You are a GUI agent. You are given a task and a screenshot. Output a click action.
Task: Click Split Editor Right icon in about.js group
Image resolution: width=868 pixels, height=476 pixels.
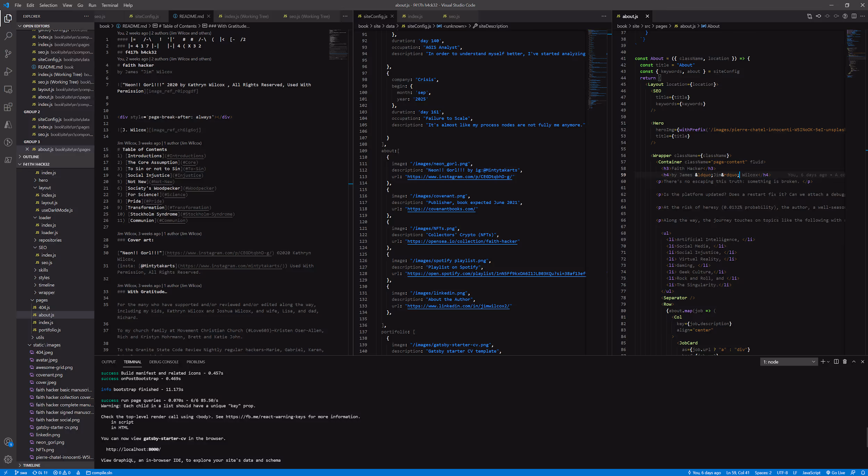pyautogui.click(x=854, y=16)
